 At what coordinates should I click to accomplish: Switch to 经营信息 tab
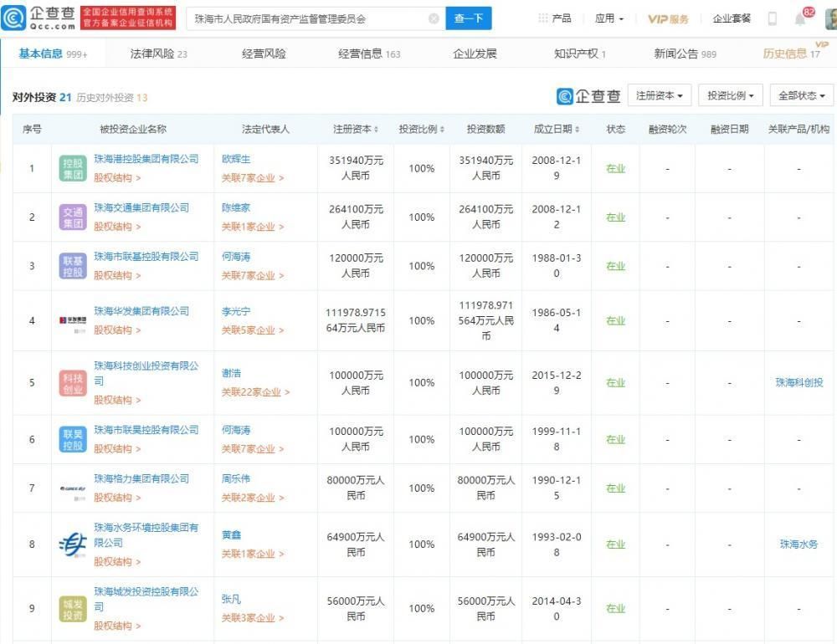[369, 54]
